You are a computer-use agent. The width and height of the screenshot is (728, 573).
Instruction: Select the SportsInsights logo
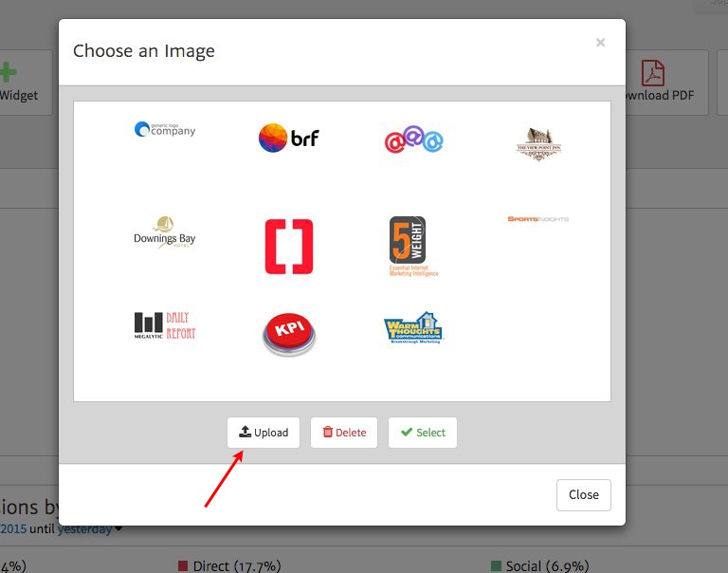pos(538,219)
